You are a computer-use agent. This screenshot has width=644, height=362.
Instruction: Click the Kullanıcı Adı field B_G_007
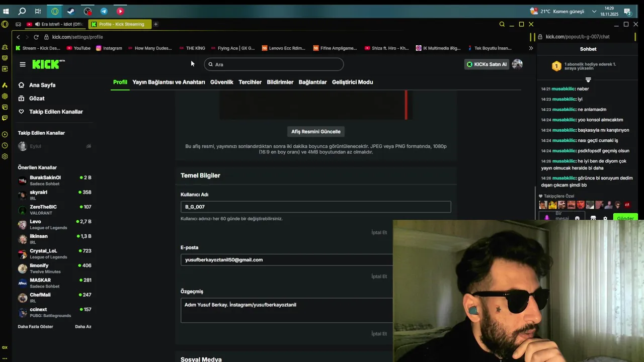pos(315,207)
